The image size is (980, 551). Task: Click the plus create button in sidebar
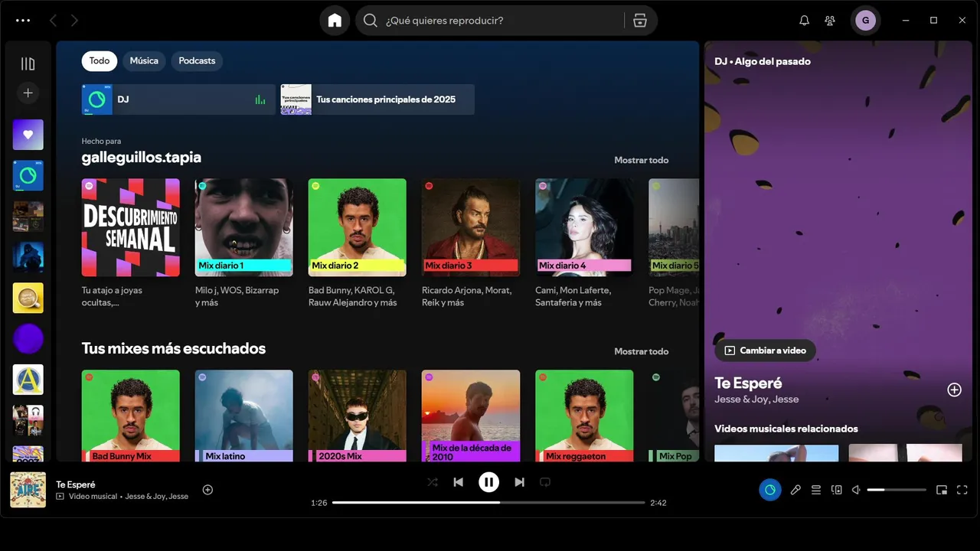pyautogui.click(x=28, y=93)
